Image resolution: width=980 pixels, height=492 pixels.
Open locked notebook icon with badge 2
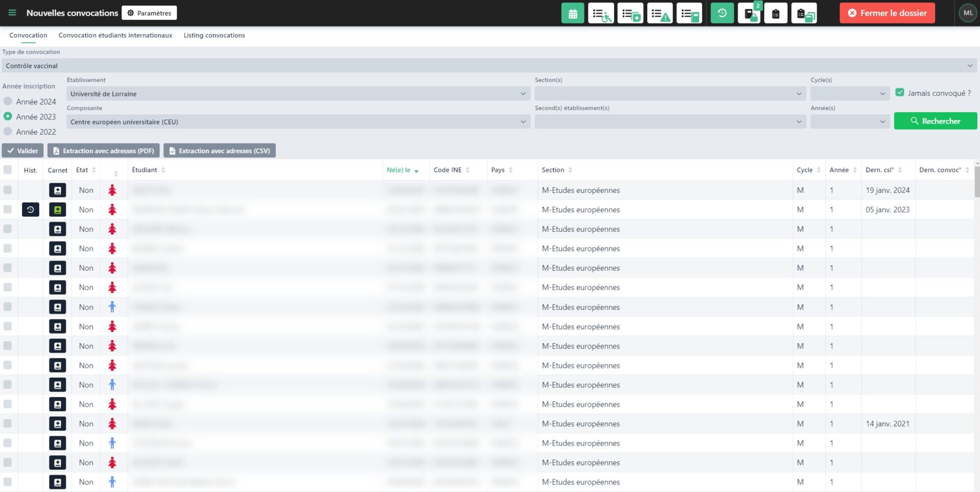(x=749, y=13)
